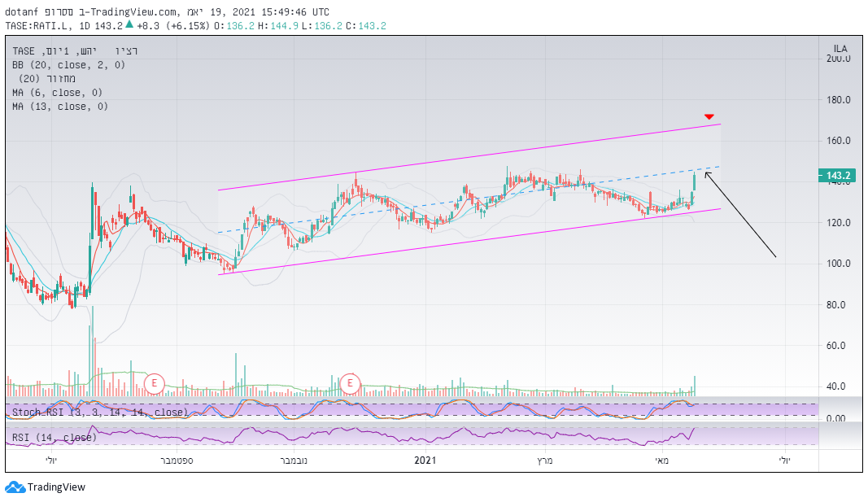
Task: Click the first earnings E marker
Action: point(155,383)
